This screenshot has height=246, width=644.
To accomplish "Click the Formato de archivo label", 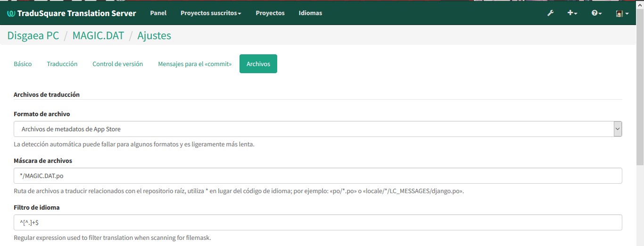I will click(x=42, y=114).
